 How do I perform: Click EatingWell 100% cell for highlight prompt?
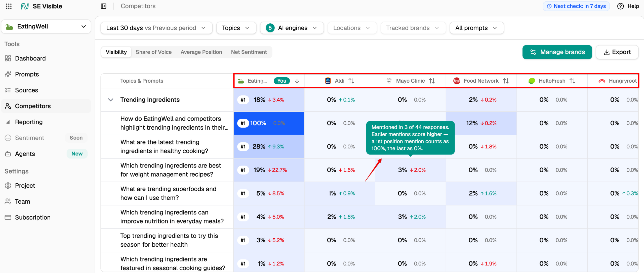tap(269, 123)
